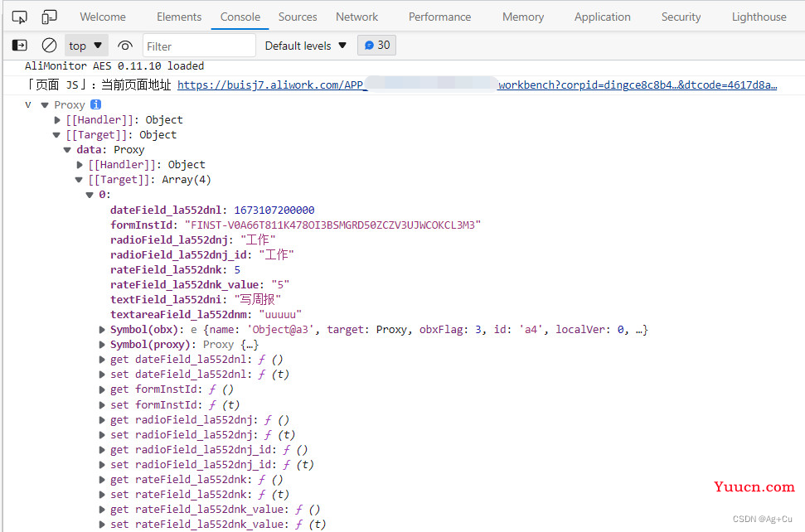Expand get rateField_la552dnk_value function
This screenshot has width=805, height=532.
point(102,510)
